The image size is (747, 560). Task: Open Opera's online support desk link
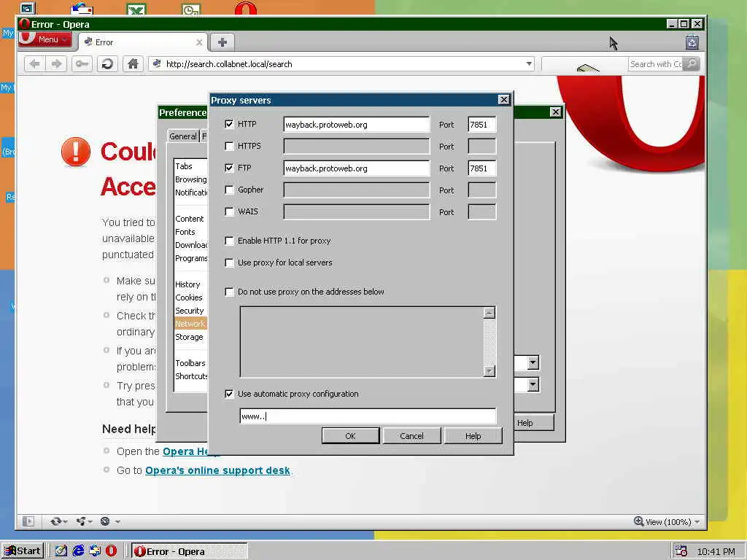click(217, 470)
